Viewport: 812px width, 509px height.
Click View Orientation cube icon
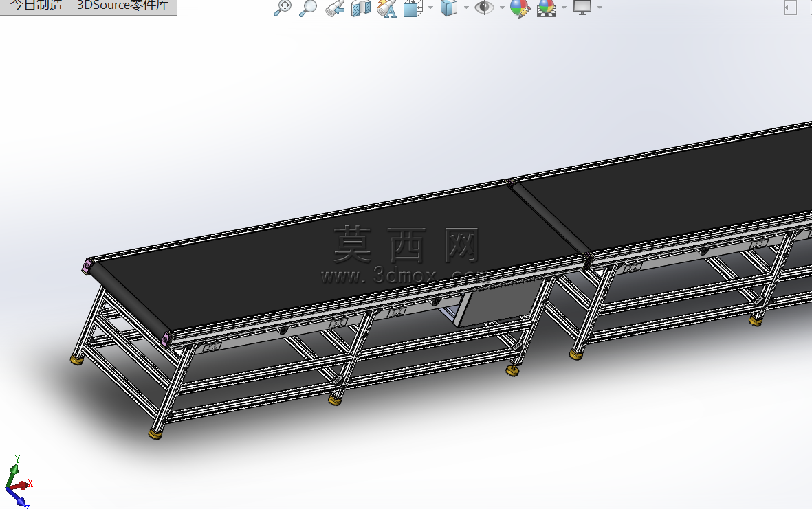click(x=413, y=8)
